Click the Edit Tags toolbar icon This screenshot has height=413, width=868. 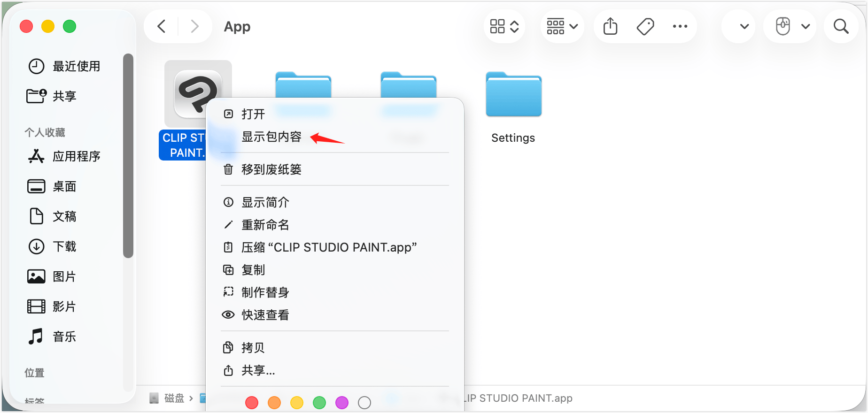[x=645, y=27]
